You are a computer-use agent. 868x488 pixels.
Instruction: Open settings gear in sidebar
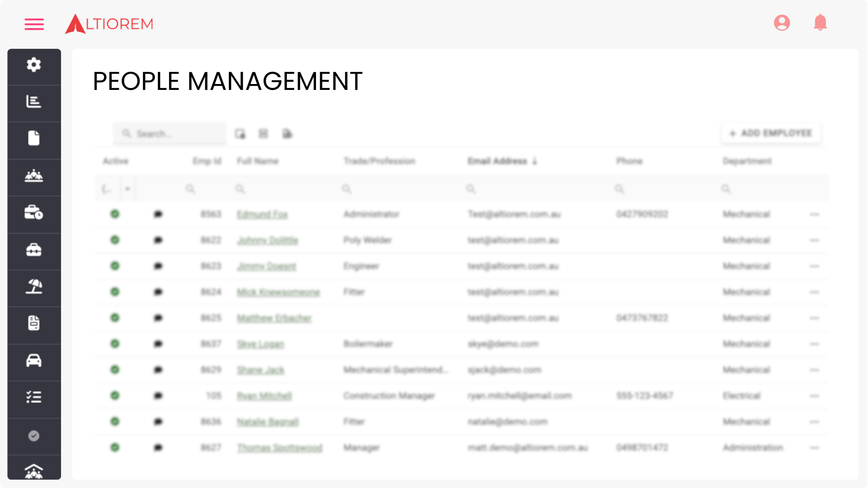click(34, 65)
